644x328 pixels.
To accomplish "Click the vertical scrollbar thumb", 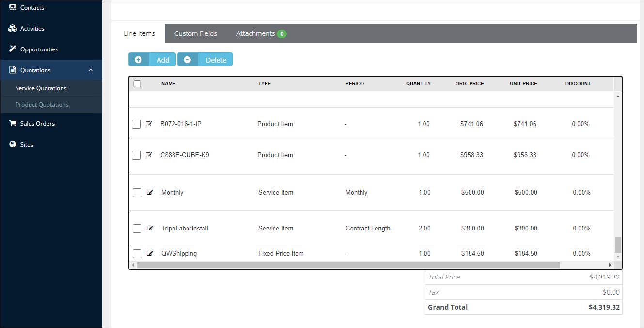I will tap(617, 244).
